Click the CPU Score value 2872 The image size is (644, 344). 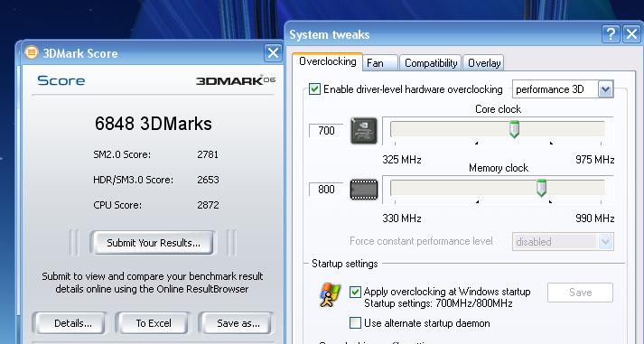[x=208, y=205]
